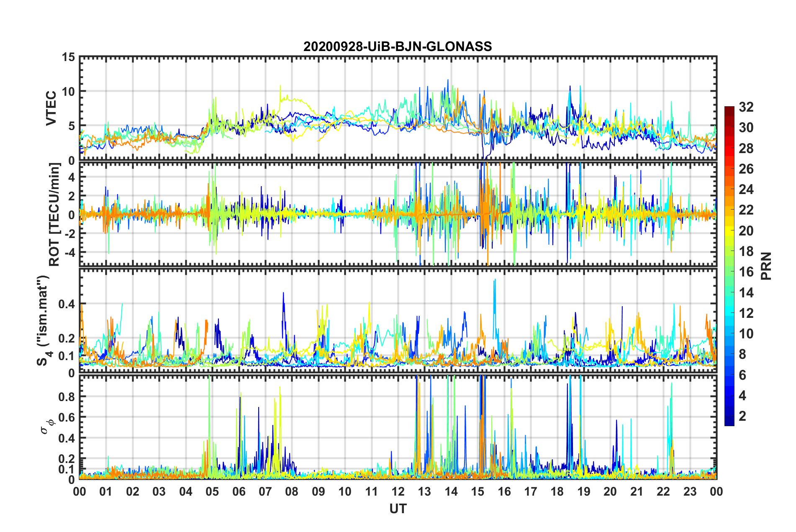The image size is (796, 532).
Task: Click colorbar tick label 16
Action: pyautogui.click(x=746, y=272)
